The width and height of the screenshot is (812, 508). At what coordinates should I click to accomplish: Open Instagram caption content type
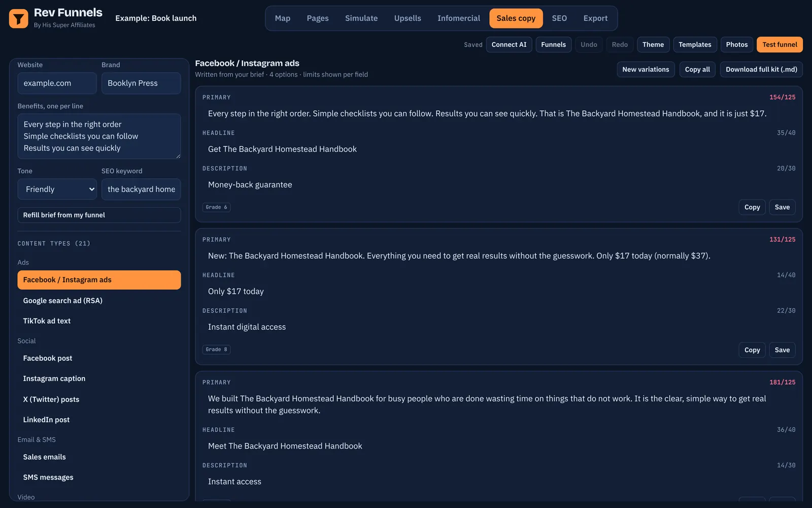click(x=99, y=378)
